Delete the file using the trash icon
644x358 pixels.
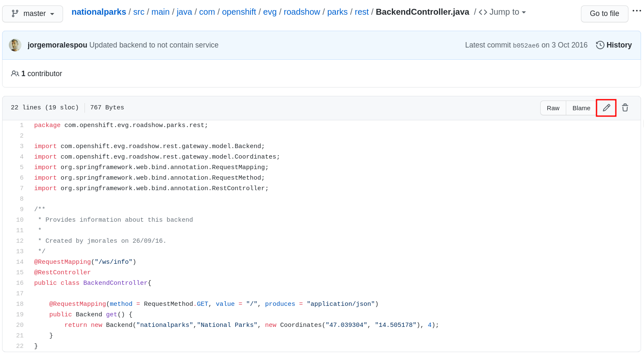coord(625,108)
